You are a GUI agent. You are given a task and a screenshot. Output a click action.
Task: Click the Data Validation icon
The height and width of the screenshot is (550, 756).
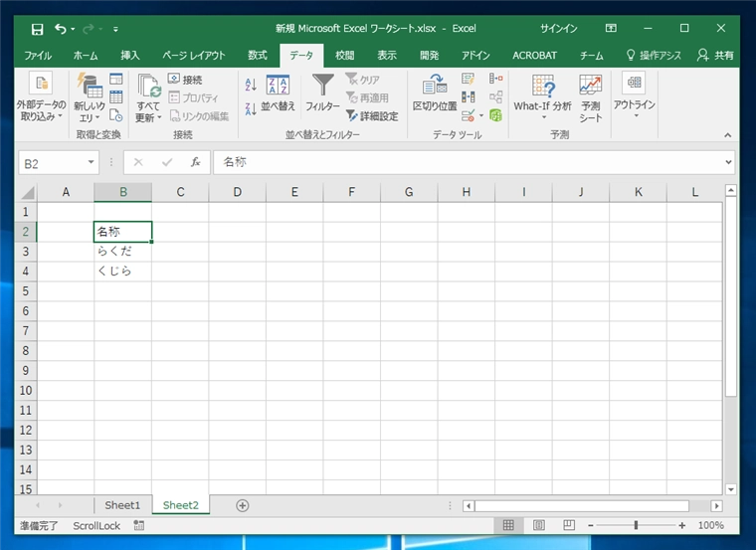pos(468,115)
